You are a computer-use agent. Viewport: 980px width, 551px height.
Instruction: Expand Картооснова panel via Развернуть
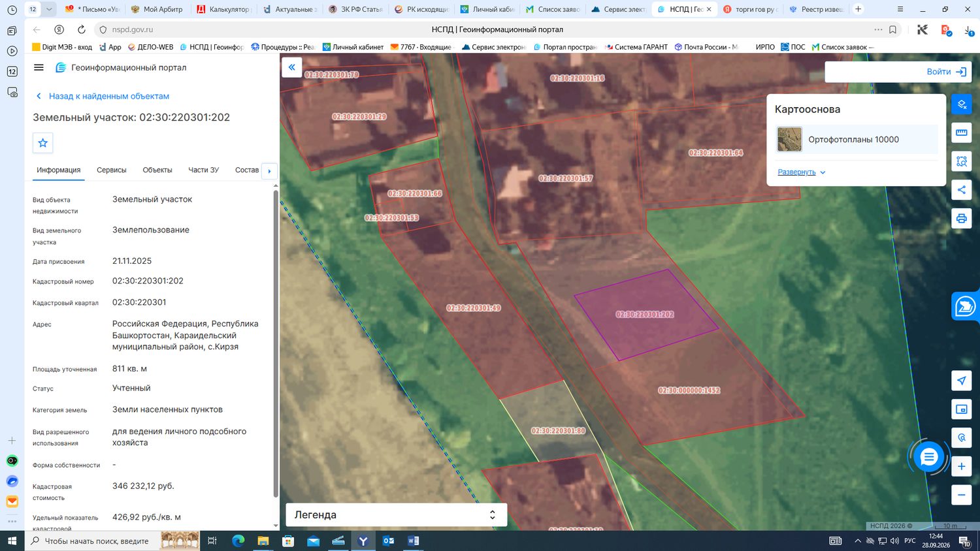801,172
